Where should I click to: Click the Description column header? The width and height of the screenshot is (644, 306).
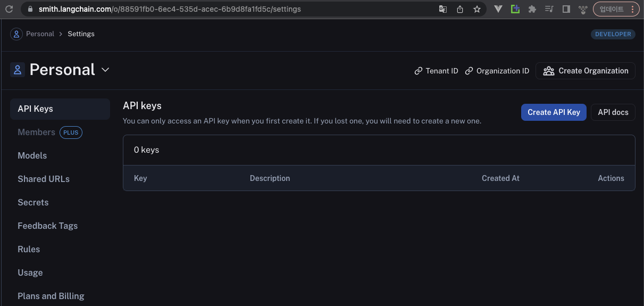270,178
